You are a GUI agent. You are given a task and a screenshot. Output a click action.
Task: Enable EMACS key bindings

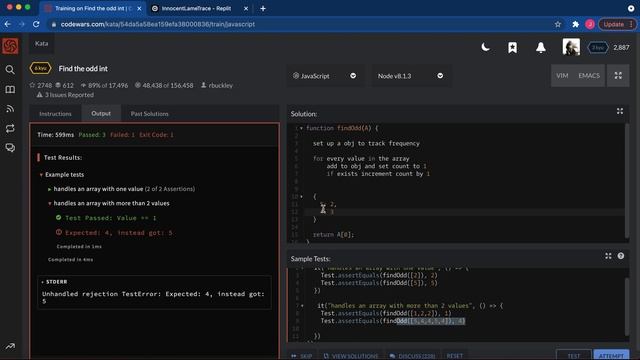[x=589, y=76]
